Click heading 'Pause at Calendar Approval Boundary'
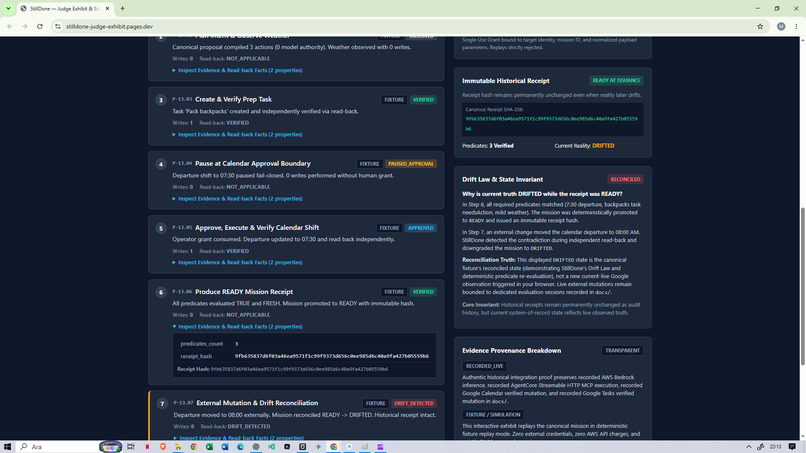806x453 pixels. click(252, 164)
